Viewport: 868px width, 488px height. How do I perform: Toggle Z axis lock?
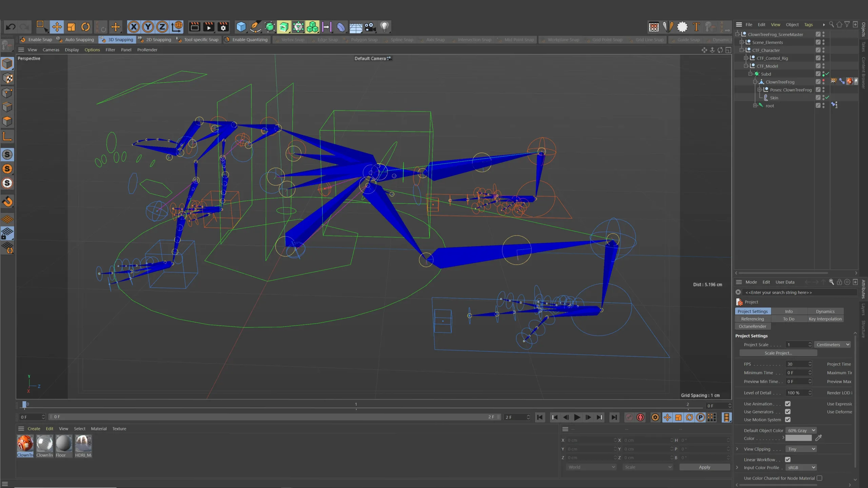(162, 27)
